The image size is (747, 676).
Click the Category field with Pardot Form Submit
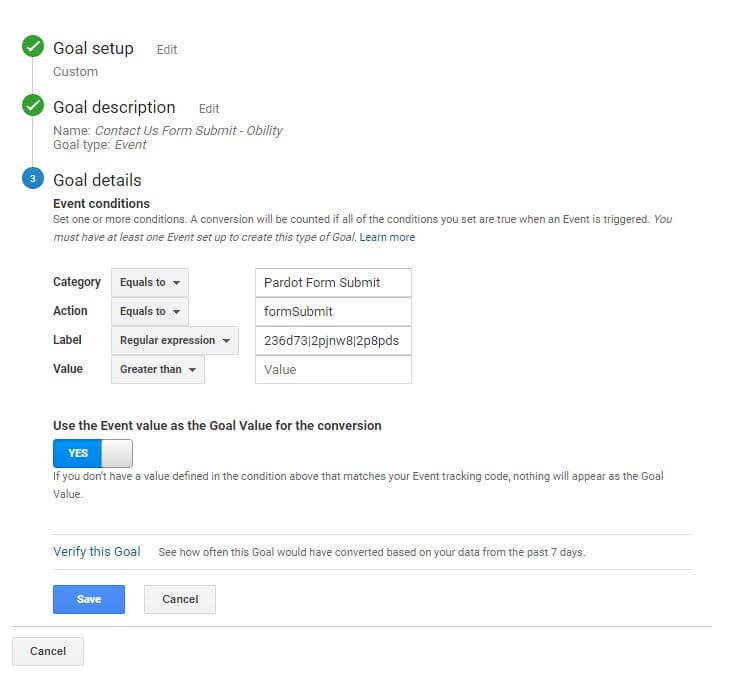pos(333,282)
